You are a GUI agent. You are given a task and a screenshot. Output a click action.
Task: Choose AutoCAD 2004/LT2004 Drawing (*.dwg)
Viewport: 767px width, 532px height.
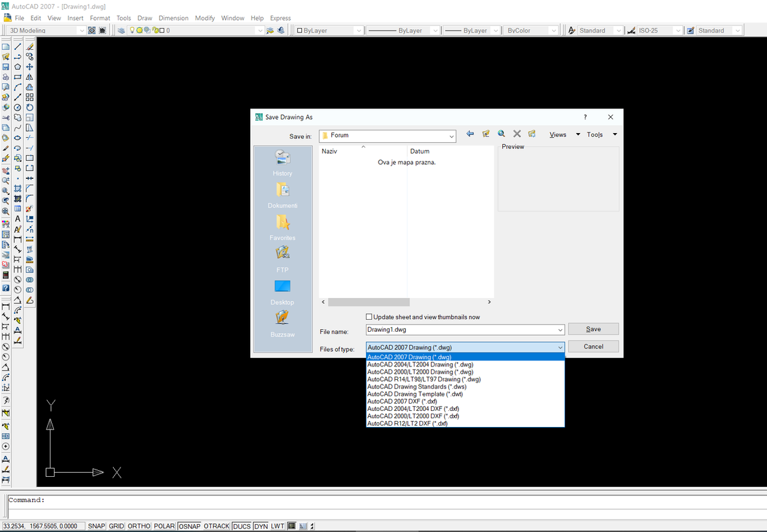coord(465,365)
